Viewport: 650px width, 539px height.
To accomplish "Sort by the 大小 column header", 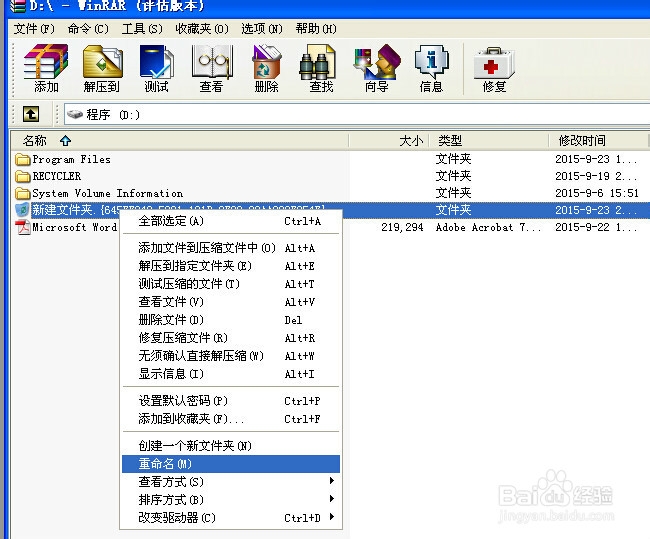I will [x=388, y=141].
